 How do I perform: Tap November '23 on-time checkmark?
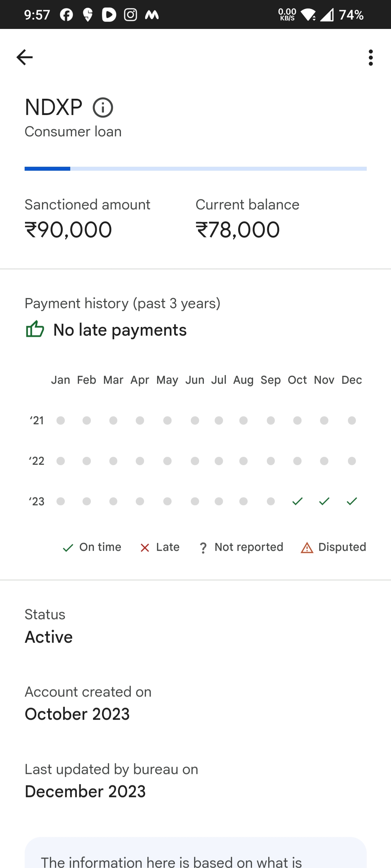[324, 501]
